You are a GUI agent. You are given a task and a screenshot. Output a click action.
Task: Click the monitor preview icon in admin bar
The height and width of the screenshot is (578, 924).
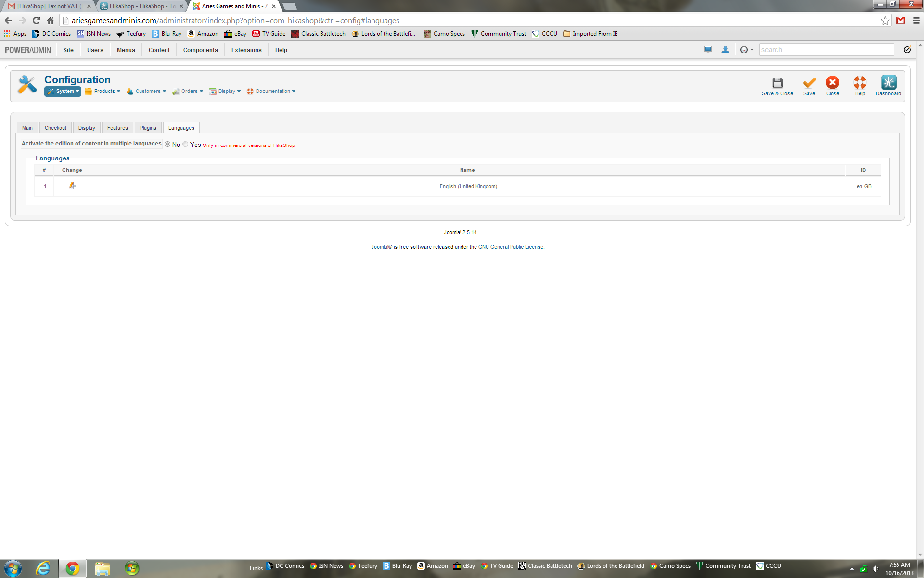click(x=708, y=50)
